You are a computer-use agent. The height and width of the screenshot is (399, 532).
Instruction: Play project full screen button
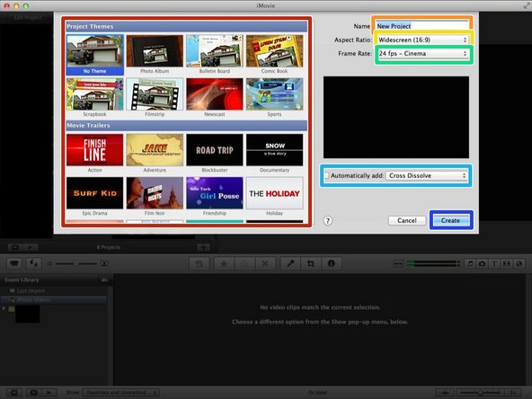(15, 247)
